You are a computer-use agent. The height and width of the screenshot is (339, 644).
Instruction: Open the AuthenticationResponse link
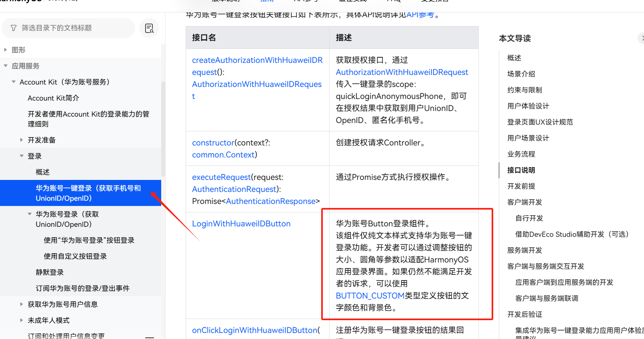[271, 201]
